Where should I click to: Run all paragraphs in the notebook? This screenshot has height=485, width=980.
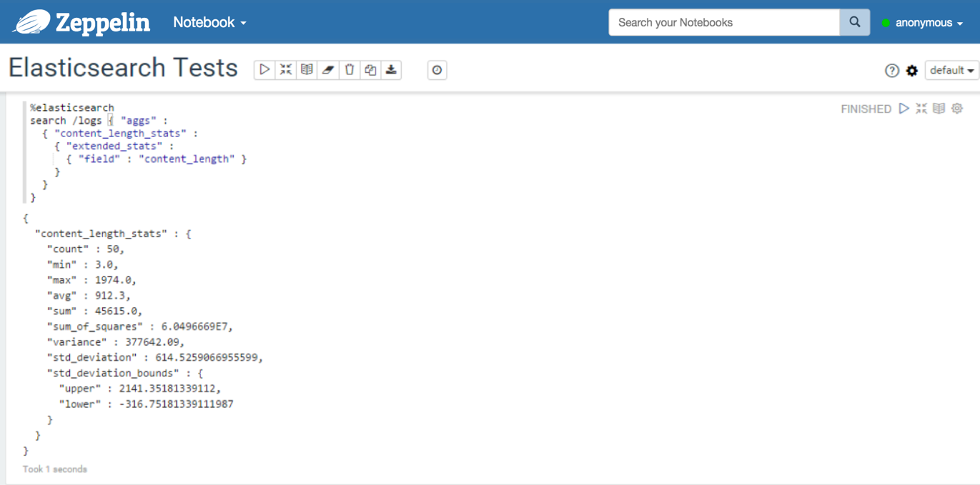[x=264, y=70]
